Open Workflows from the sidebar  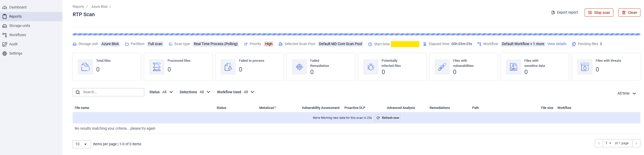(17, 35)
